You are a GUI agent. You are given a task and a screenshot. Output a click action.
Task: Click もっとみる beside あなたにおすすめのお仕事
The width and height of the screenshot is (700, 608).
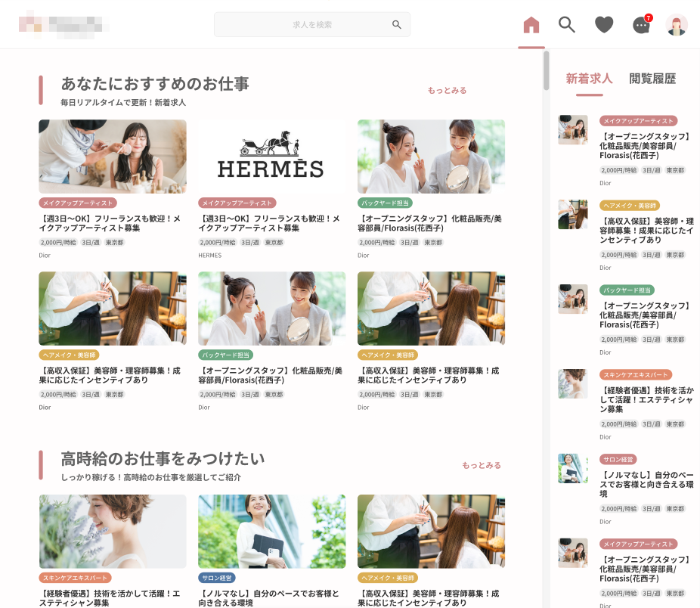pyautogui.click(x=447, y=91)
